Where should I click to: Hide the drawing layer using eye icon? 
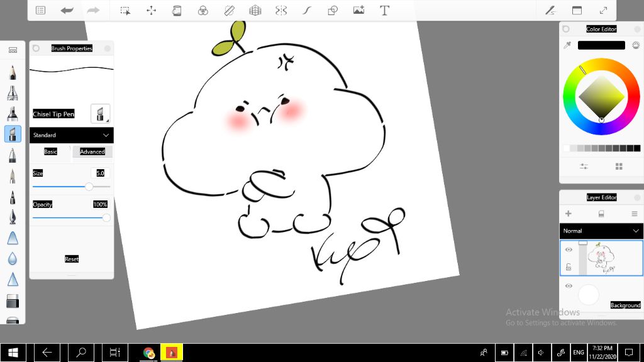(x=569, y=250)
